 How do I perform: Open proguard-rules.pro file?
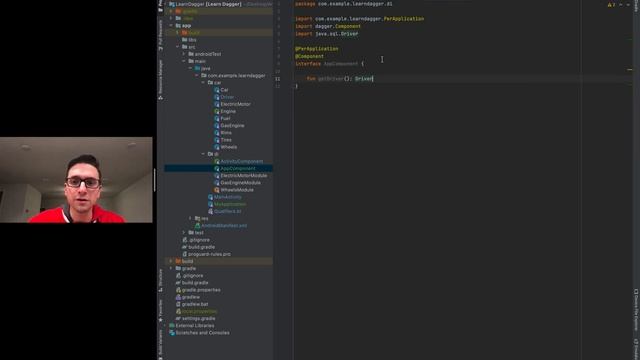tap(206, 254)
